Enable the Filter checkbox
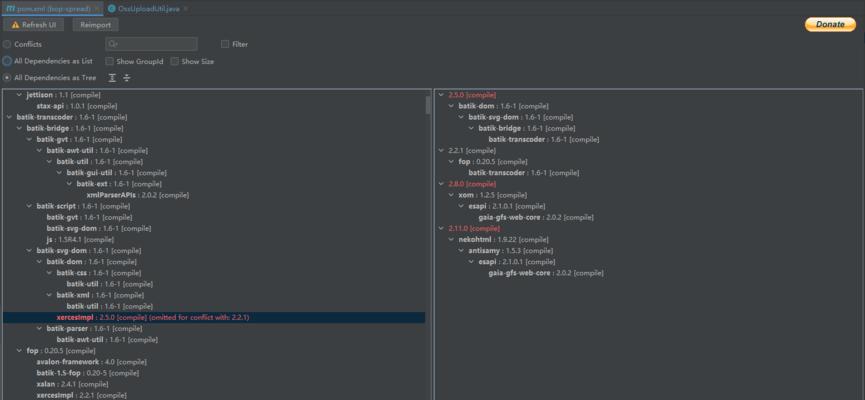 click(x=225, y=44)
